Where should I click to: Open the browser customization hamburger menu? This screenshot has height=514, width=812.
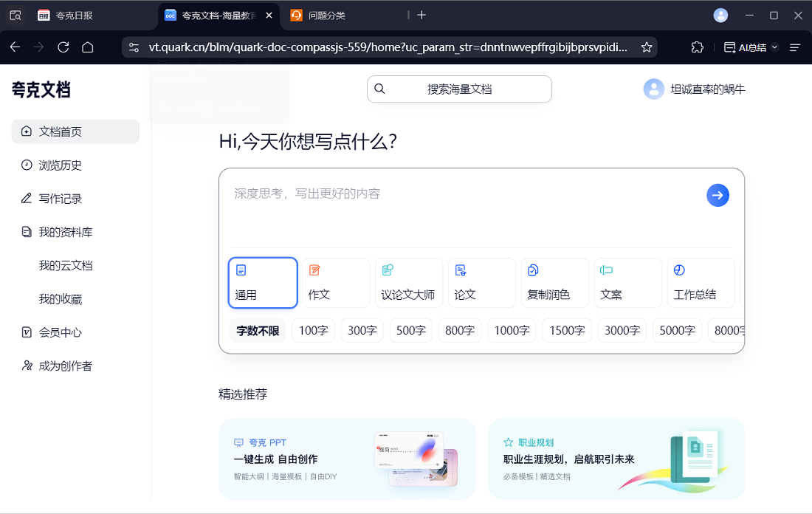click(795, 47)
